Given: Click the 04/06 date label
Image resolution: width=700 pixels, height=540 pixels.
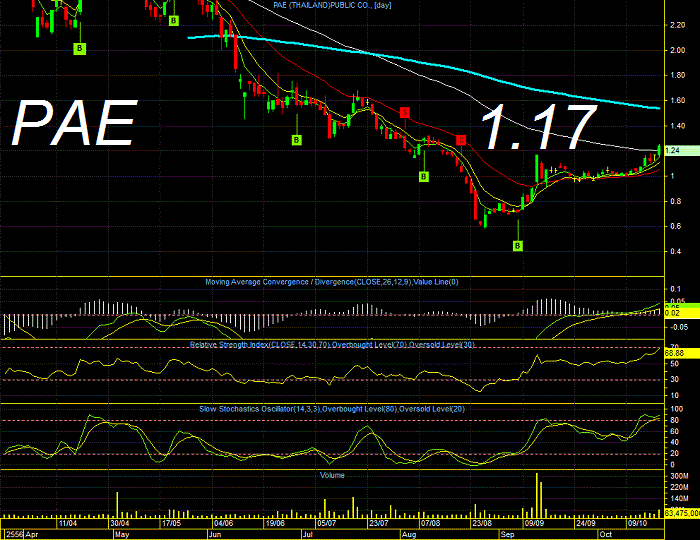Looking at the screenshot, I should (223, 523).
